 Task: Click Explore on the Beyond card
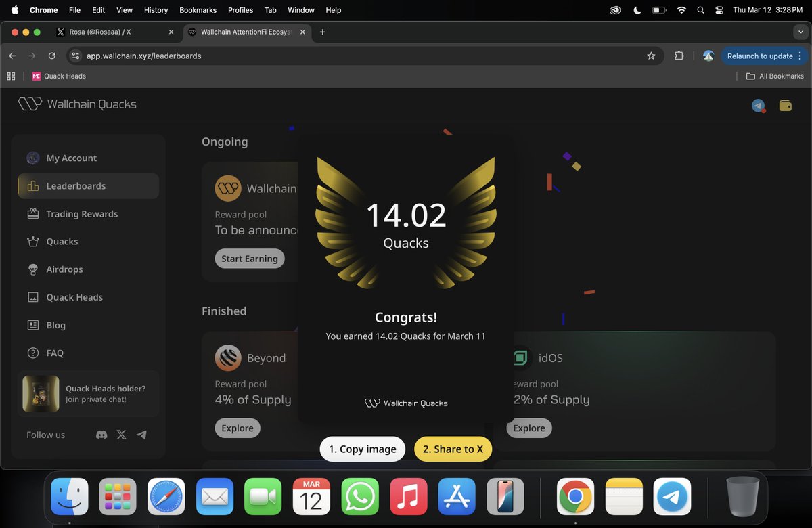click(x=238, y=428)
